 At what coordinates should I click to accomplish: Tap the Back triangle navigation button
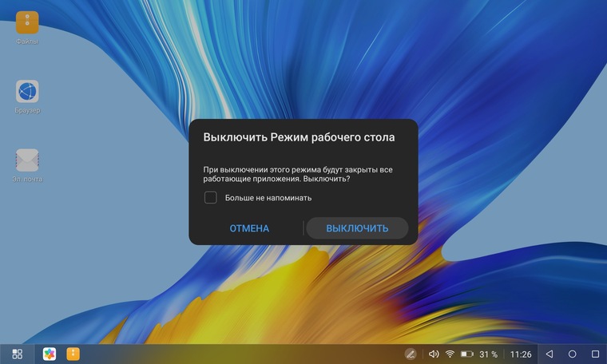[549, 354]
